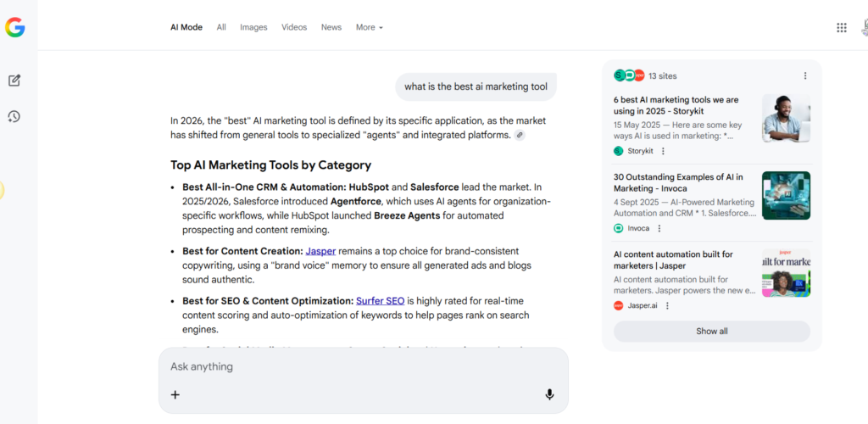868x424 pixels.
Task: Click the source link icon after paragraph
Action: pos(520,135)
